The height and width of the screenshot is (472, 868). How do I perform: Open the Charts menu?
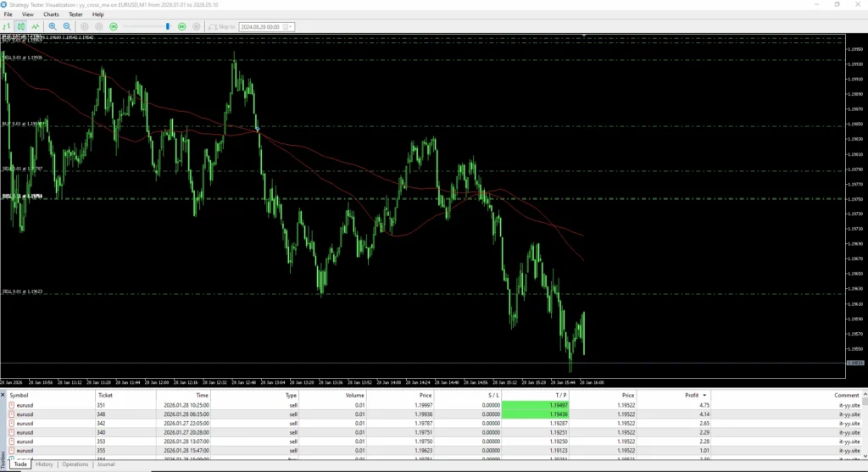click(x=51, y=14)
